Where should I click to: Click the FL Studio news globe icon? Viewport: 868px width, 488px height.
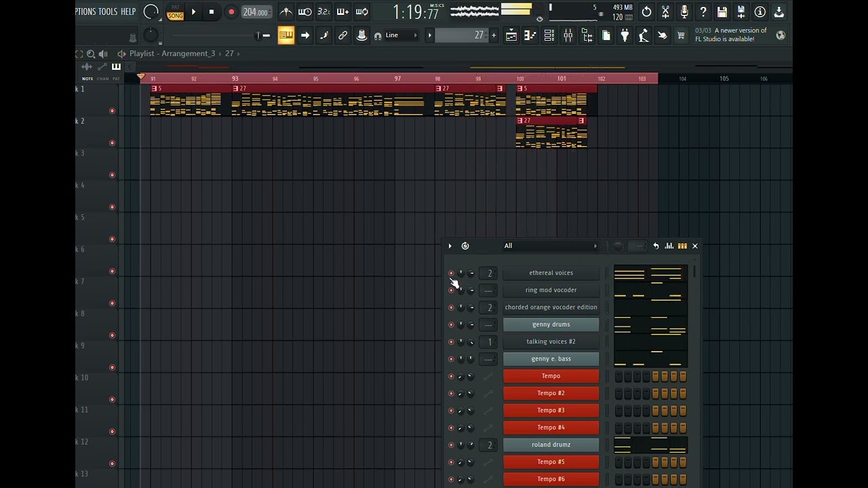pos(781,35)
